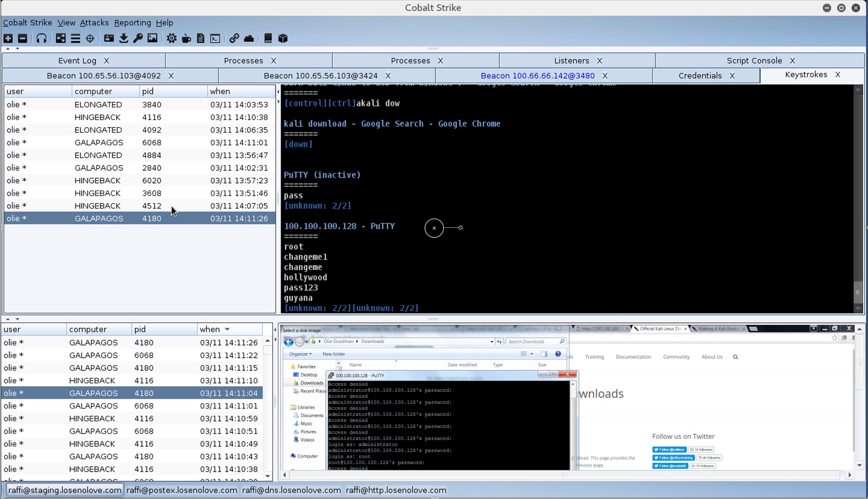Click the gear payload generator icon
Screen dimensions: 868x499
(x=172, y=38)
